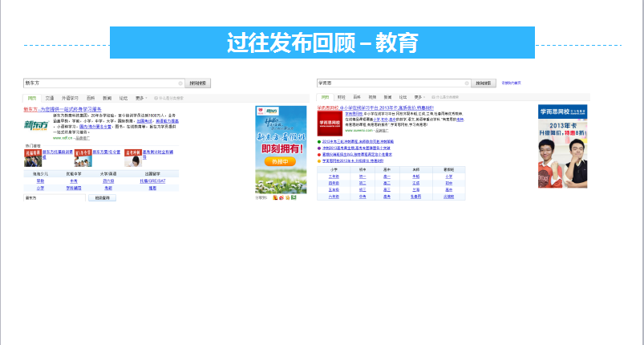Click the 新东方 green logo image

[x=36, y=125]
